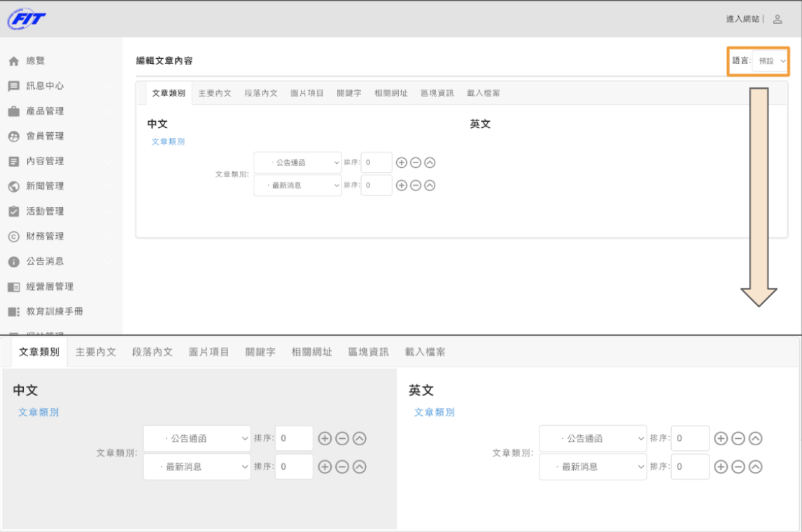Open the user account icon in header
The width and height of the screenshot is (802, 532).
pyautogui.click(x=778, y=20)
